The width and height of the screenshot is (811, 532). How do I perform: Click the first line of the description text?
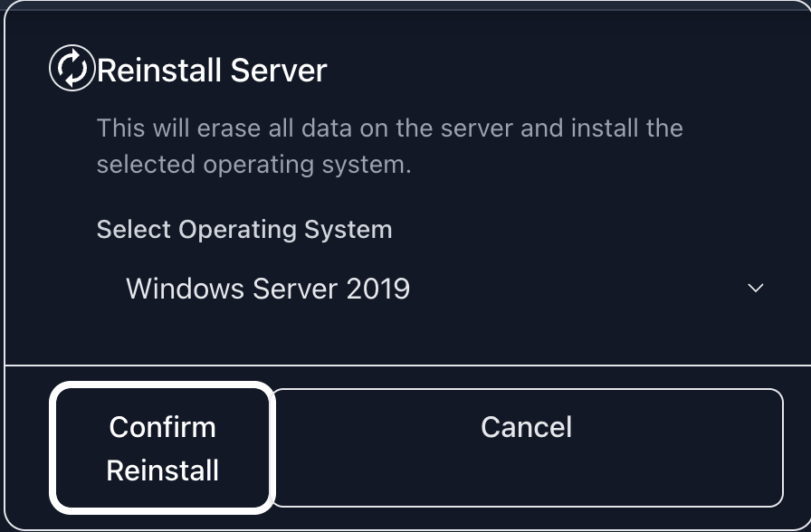click(x=389, y=127)
